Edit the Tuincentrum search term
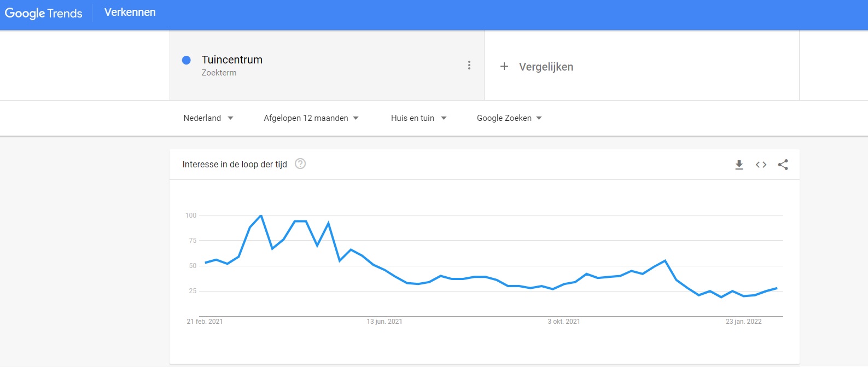868x367 pixels. pyautogui.click(x=232, y=60)
